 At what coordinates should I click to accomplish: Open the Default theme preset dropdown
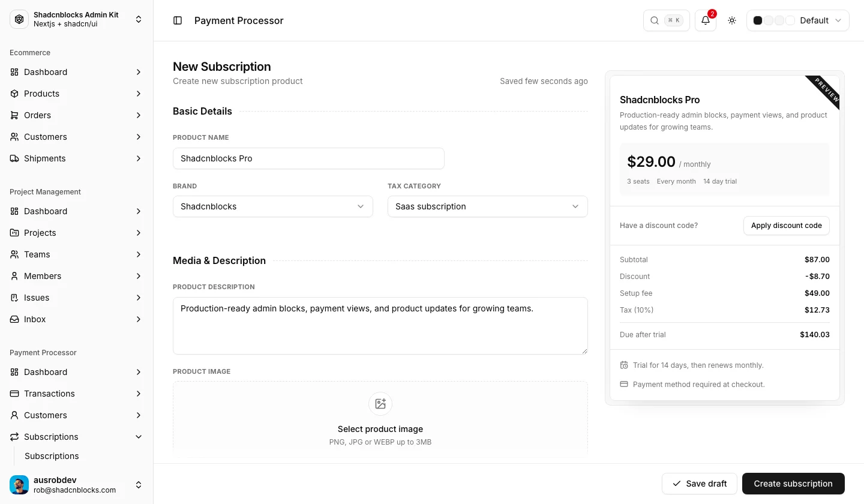pyautogui.click(x=798, y=20)
